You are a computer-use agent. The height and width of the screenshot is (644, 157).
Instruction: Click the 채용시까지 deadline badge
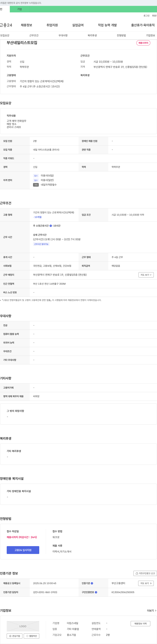tap(143, 43)
